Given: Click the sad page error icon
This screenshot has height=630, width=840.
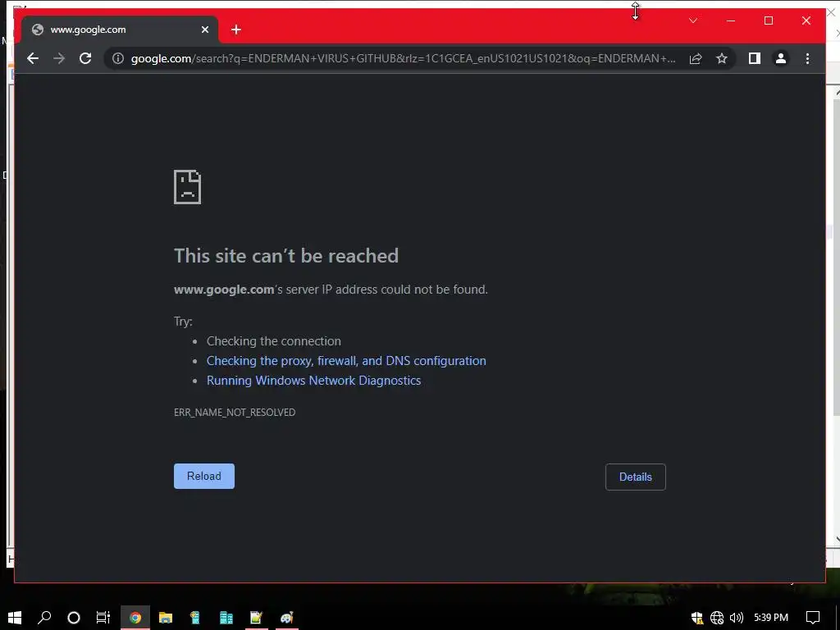Looking at the screenshot, I should (188, 187).
